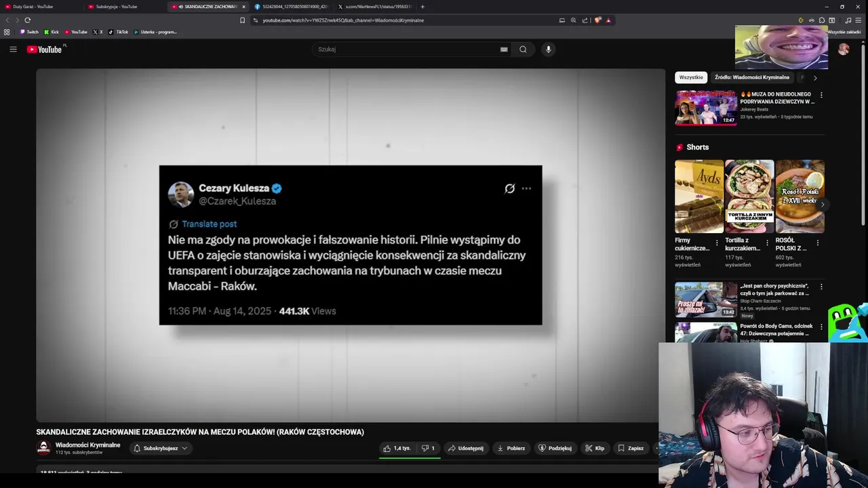Open the Usterka bookmark

click(x=155, y=32)
